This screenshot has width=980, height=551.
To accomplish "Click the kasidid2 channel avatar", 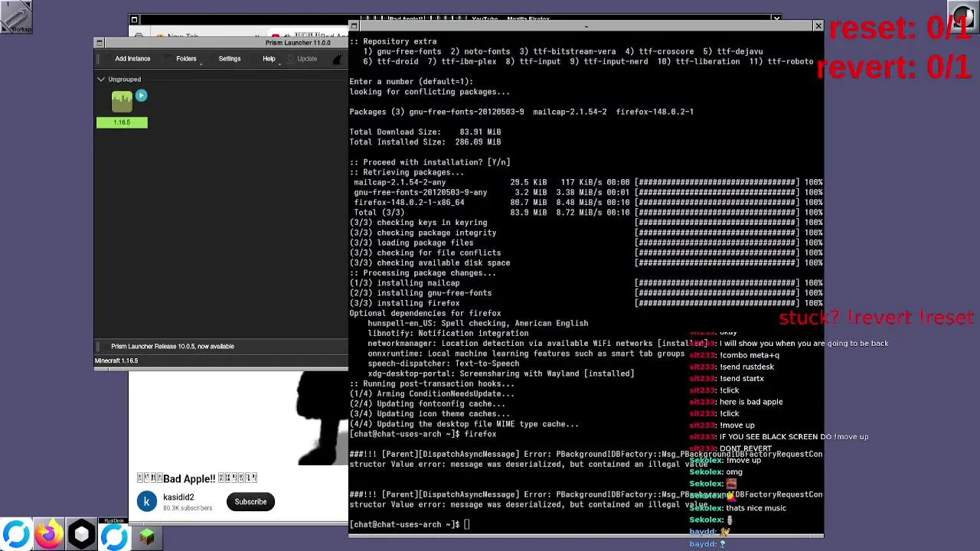I will (147, 502).
